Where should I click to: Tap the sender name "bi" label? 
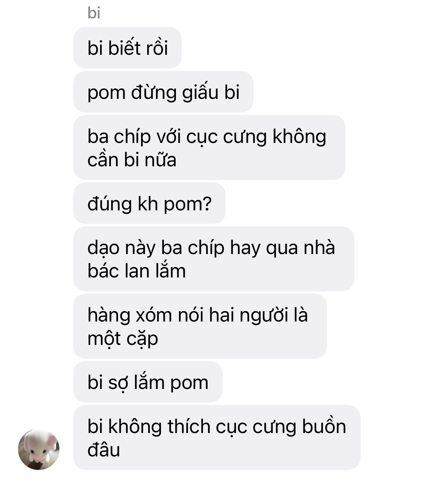click(x=94, y=13)
